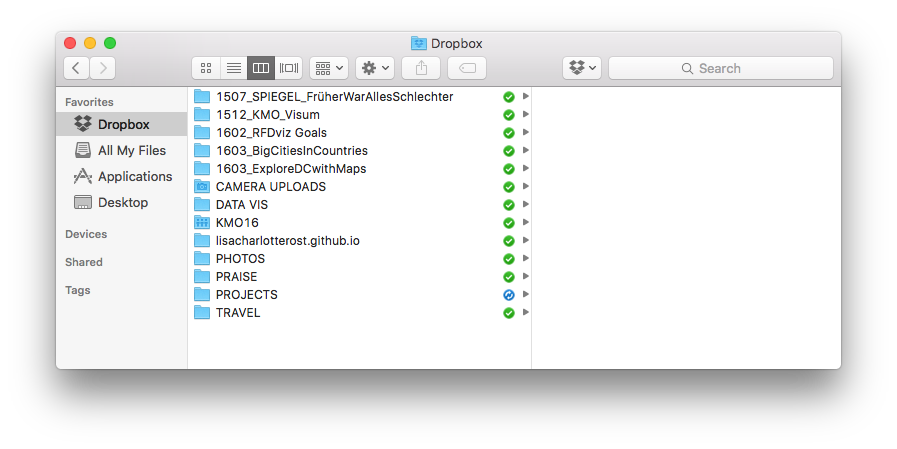The image size is (897, 449).
Task: Click the Search field
Action: pos(721,68)
